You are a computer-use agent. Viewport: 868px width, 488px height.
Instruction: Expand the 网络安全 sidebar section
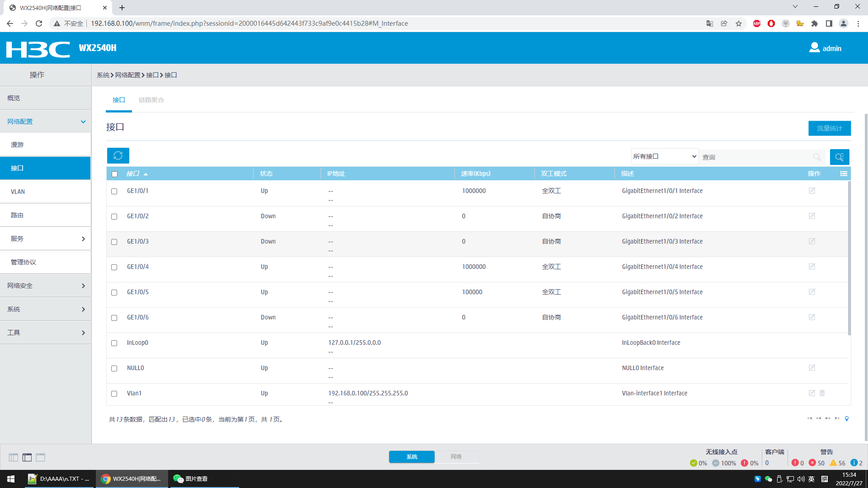point(45,286)
